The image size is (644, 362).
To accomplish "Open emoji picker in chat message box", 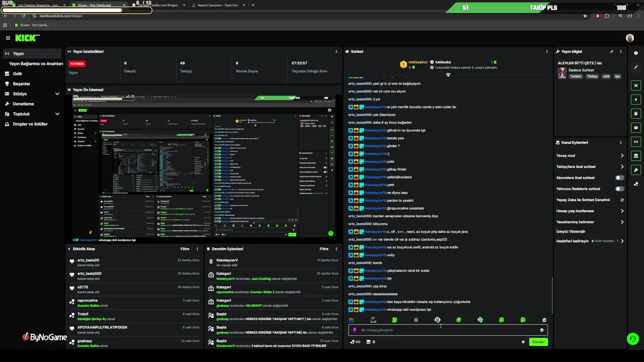I will [x=542, y=330].
